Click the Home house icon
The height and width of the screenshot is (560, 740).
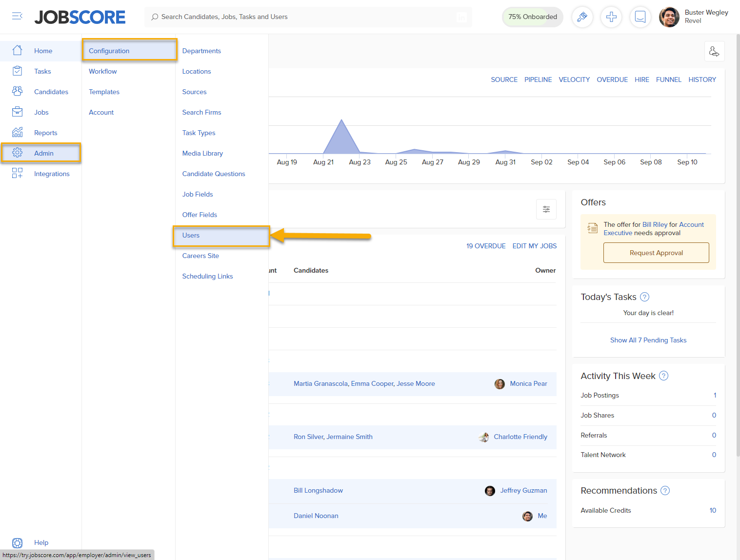[17, 50]
